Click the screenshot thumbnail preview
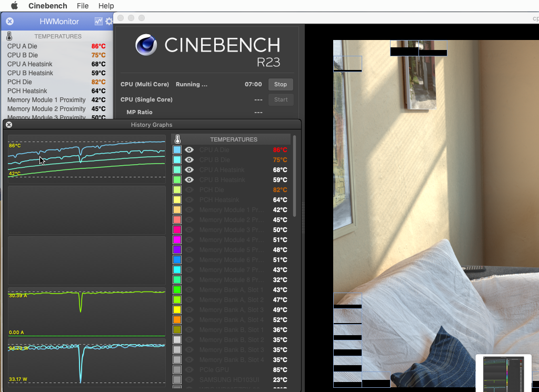Viewport: 539px width, 392px height. (503, 374)
